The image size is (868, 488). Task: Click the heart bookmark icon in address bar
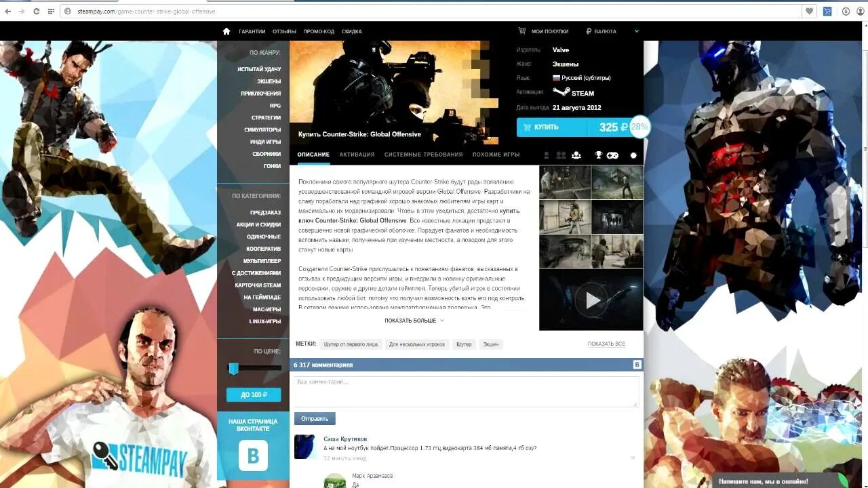809,12
